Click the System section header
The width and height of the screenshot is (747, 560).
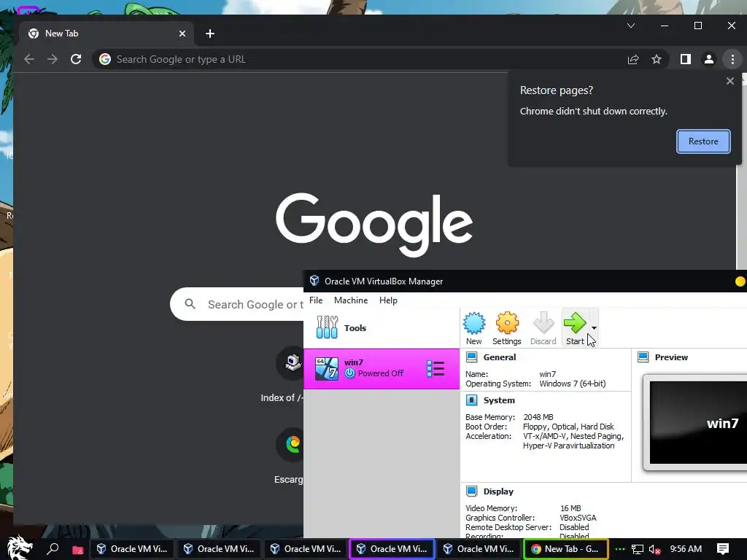click(x=499, y=400)
